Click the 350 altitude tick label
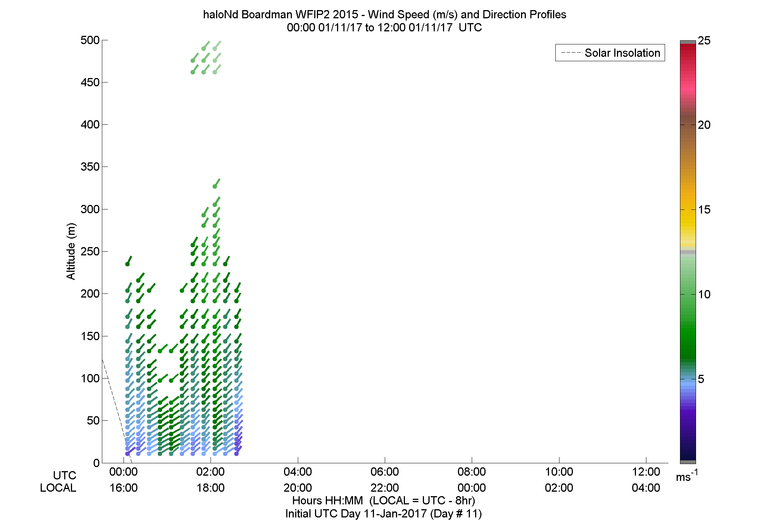 [x=90, y=167]
